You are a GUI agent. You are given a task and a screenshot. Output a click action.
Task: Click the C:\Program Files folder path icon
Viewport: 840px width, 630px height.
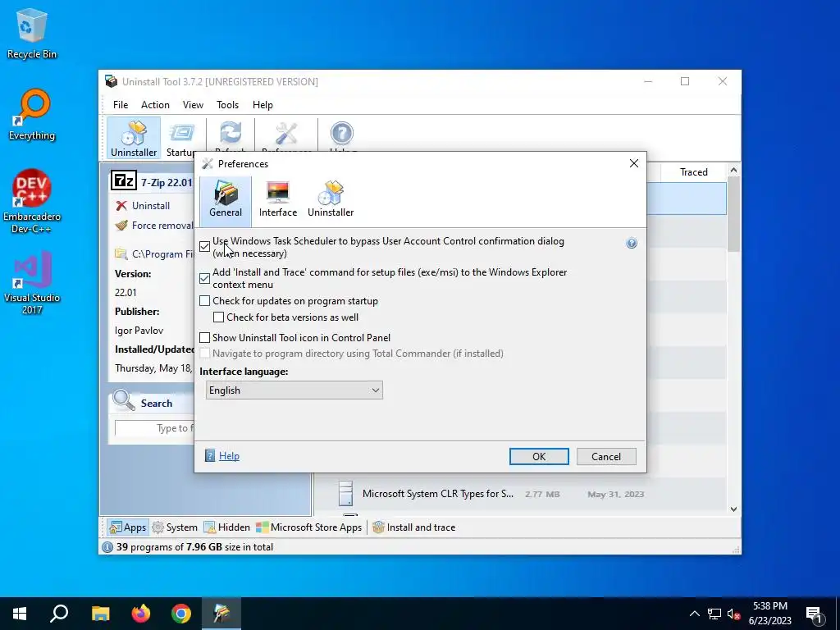121,254
